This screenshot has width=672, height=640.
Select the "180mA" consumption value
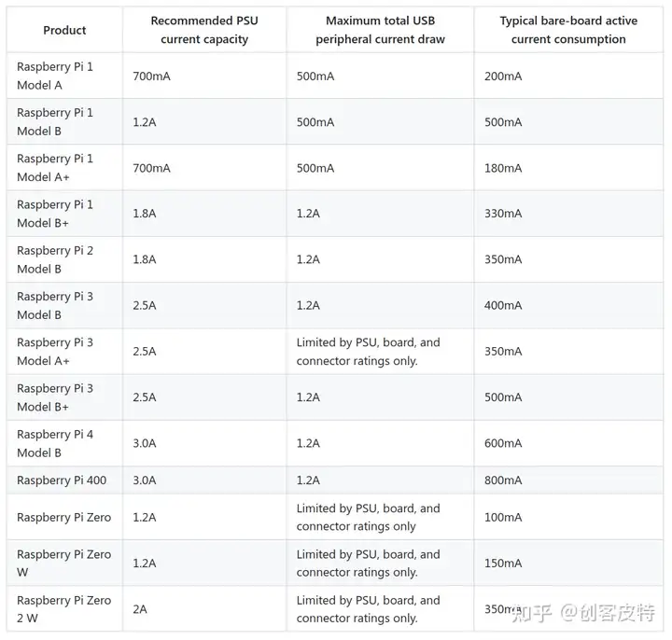pyautogui.click(x=503, y=168)
